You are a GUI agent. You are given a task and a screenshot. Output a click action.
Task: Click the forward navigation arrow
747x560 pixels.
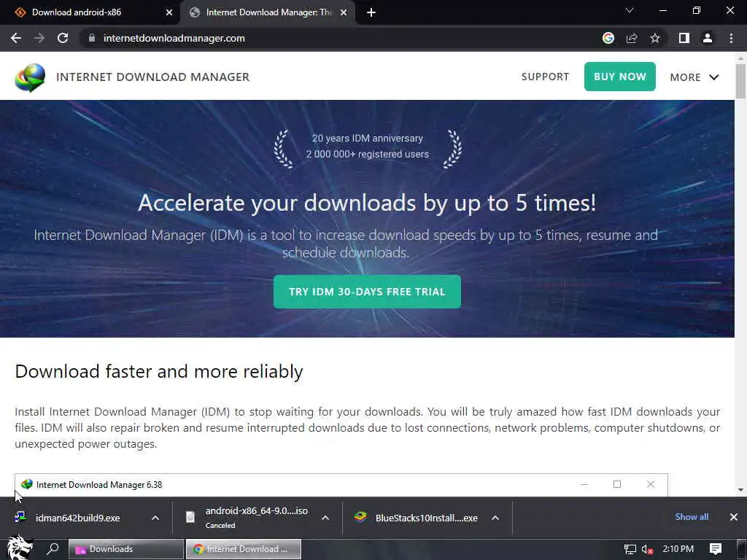[x=39, y=38]
